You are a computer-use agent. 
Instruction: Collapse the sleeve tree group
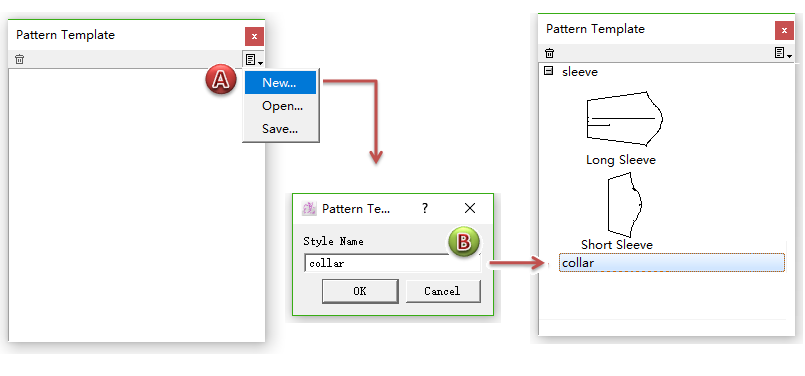pos(548,71)
